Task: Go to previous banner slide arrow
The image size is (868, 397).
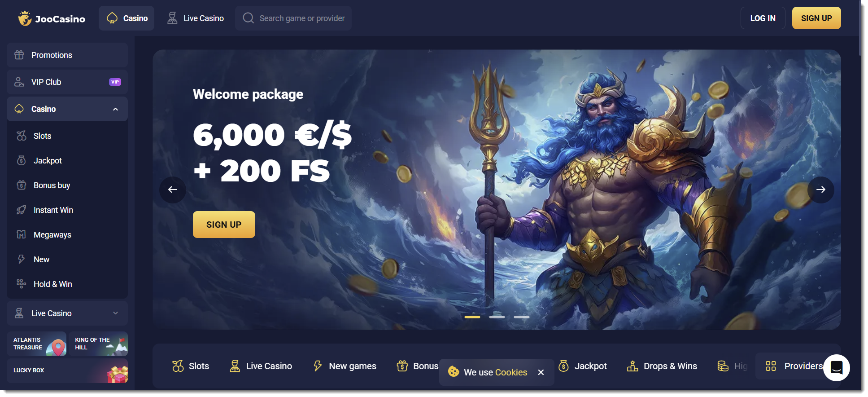Action: 173,190
